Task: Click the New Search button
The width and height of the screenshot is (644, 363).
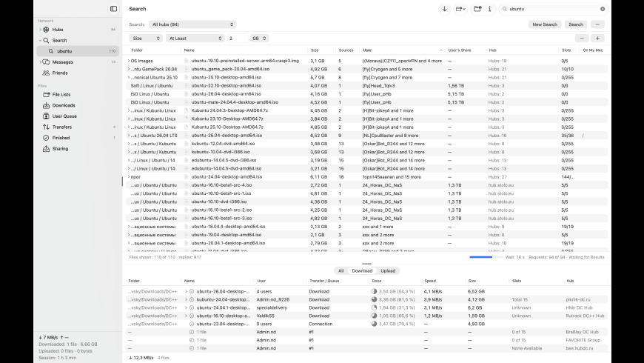Action: coord(545,24)
